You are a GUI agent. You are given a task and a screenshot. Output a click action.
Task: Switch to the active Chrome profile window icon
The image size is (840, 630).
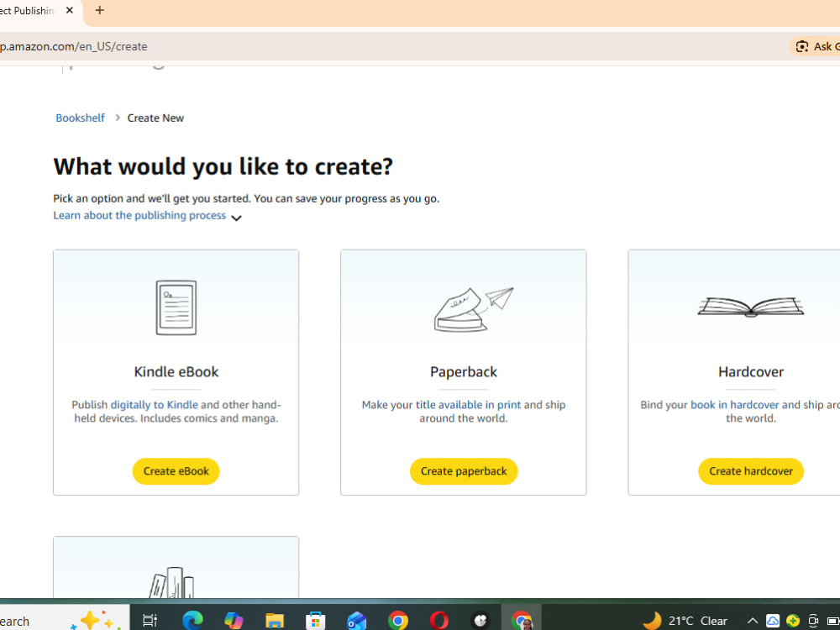point(522,621)
